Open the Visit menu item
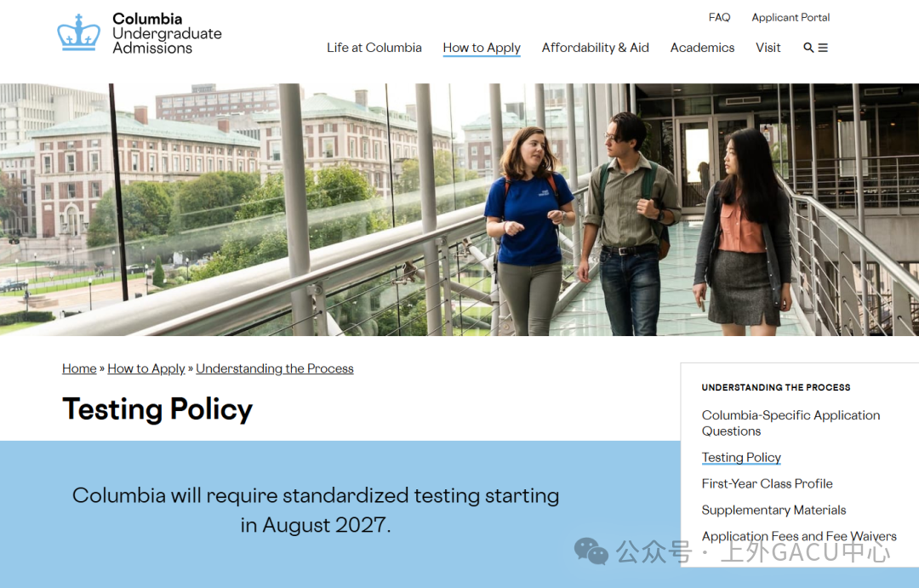The image size is (919, 588). [768, 48]
